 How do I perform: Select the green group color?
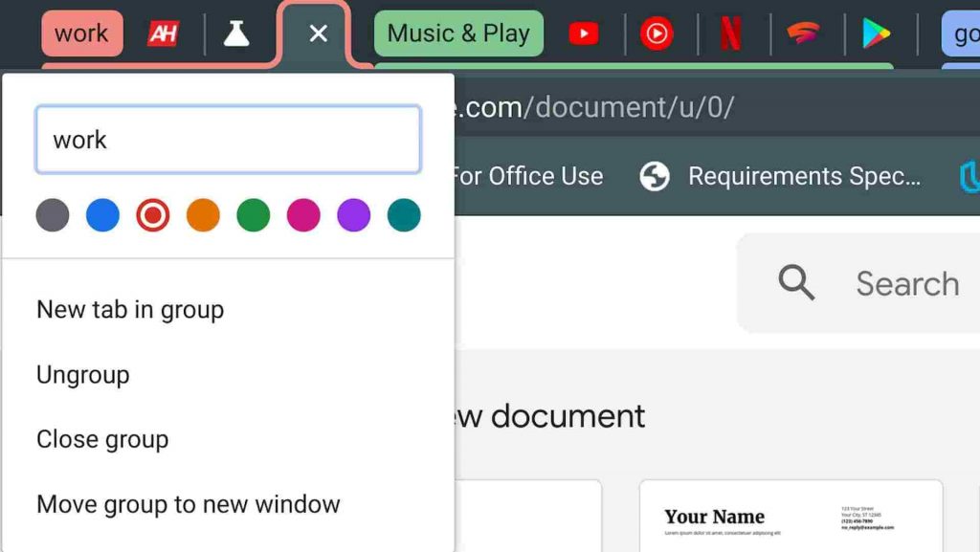(253, 215)
